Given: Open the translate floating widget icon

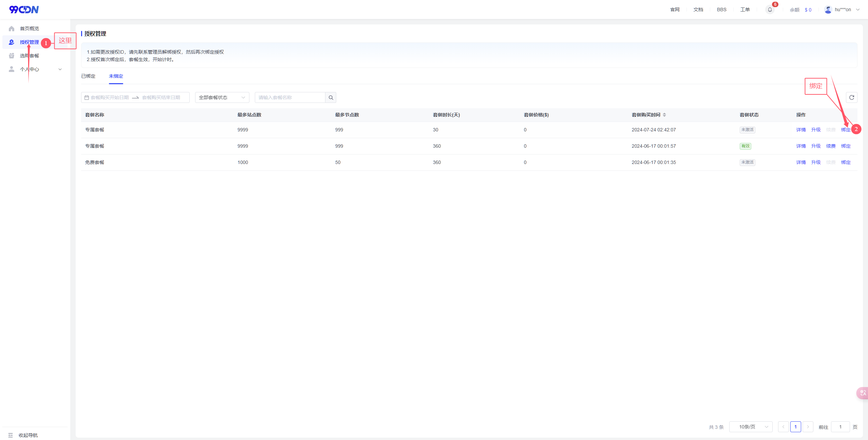Looking at the screenshot, I should (863, 393).
